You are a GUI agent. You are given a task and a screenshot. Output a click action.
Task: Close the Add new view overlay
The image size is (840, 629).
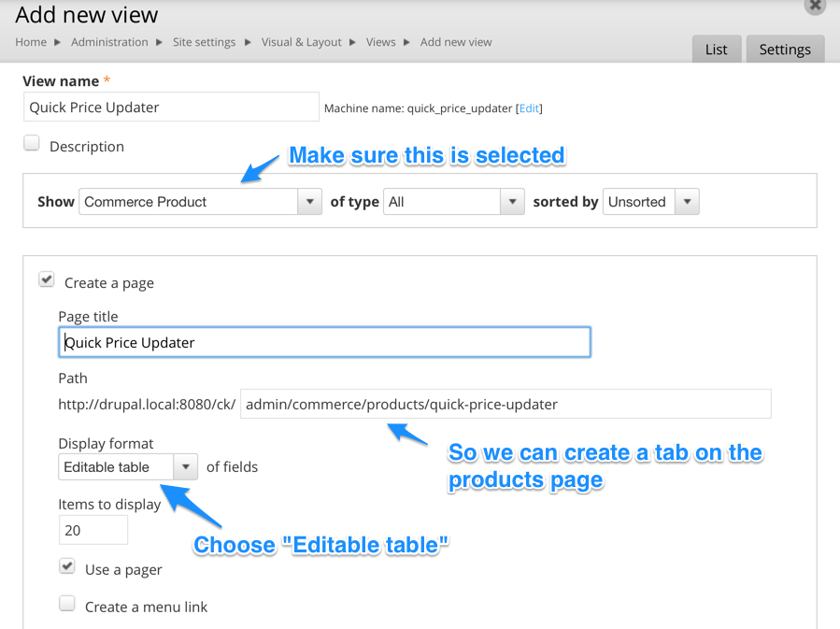(x=815, y=6)
